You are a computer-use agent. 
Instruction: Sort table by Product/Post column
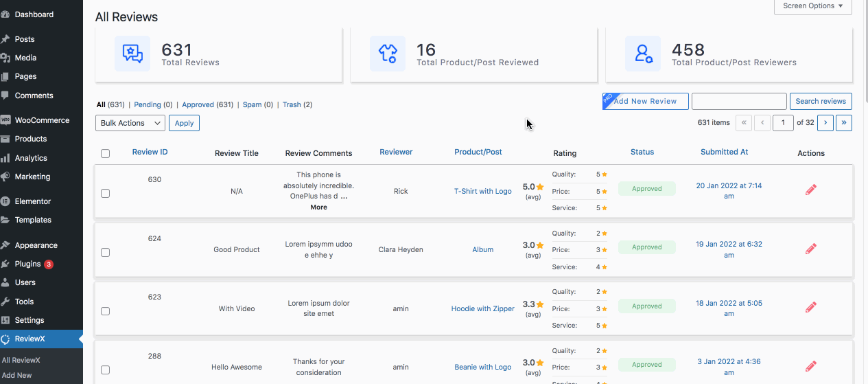(x=478, y=152)
